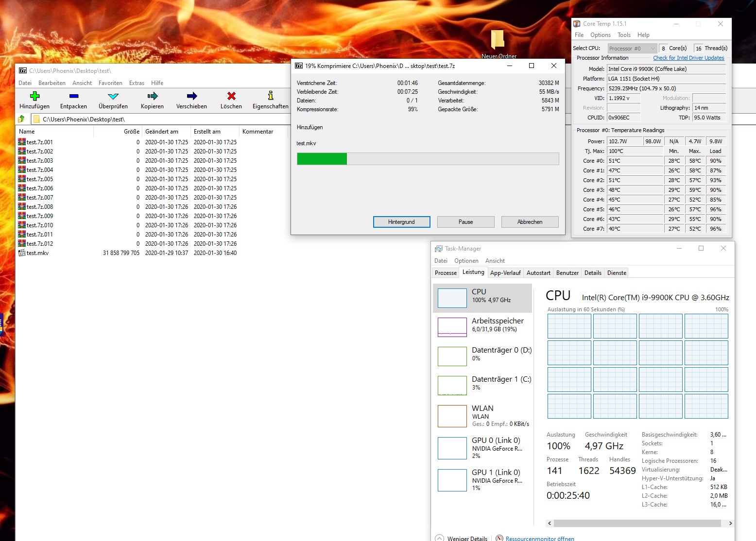Click Check for Intel Driver Updates link
Image resolution: width=756 pixels, height=541 pixels.
click(x=688, y=58)
